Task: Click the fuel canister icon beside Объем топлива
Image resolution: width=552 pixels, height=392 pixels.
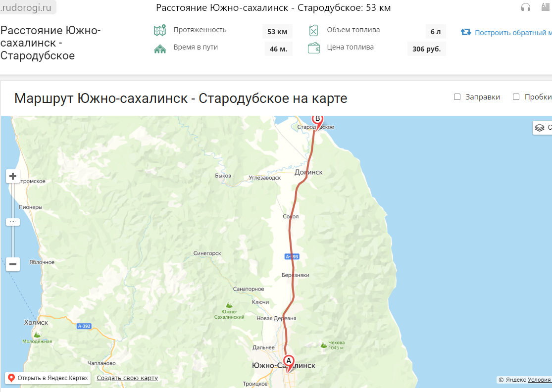Action: point(313,31)
